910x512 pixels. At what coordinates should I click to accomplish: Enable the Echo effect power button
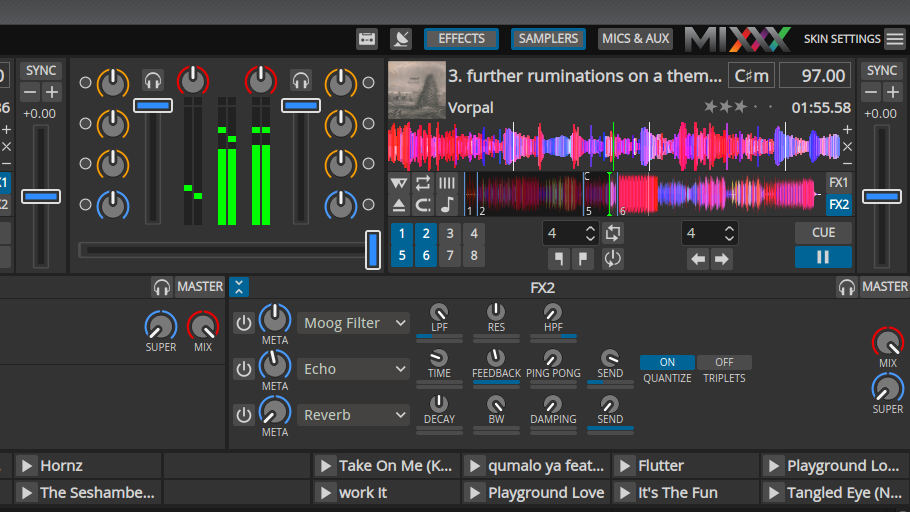tap(244, 369)
